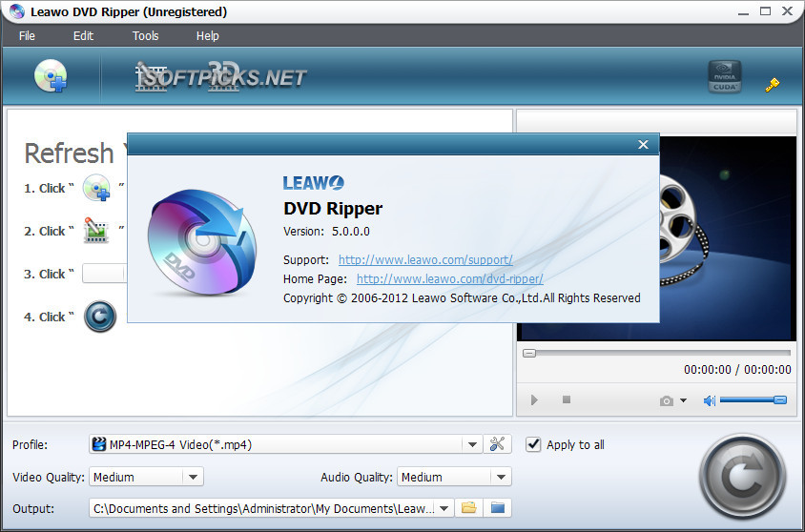Open the Edit menu
The width and height of the screenshot is (805, 532).
point(83,36)
